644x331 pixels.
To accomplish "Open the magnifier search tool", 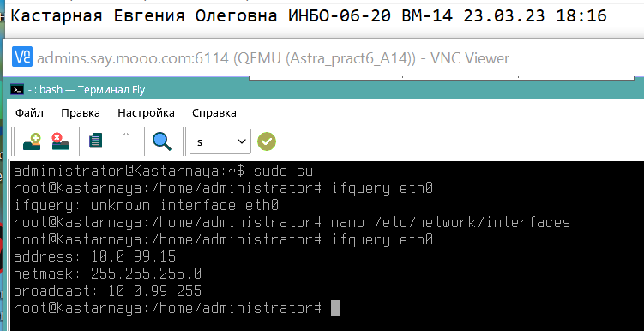I will [162, 141].
